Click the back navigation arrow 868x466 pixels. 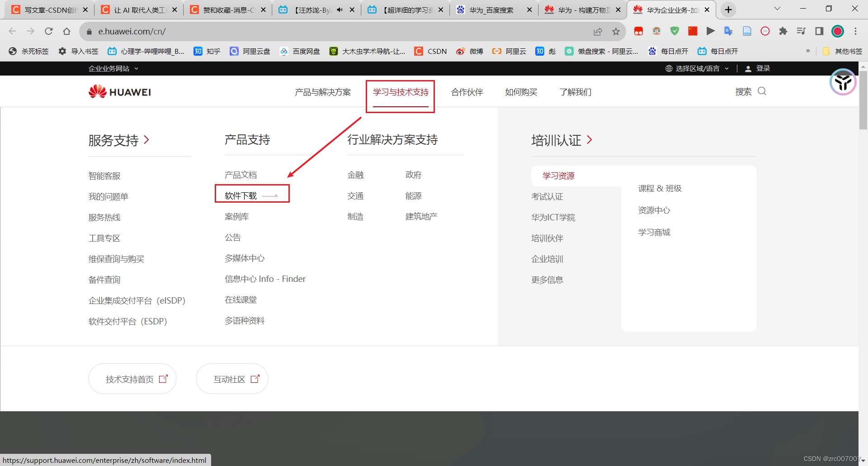(13, 31)
